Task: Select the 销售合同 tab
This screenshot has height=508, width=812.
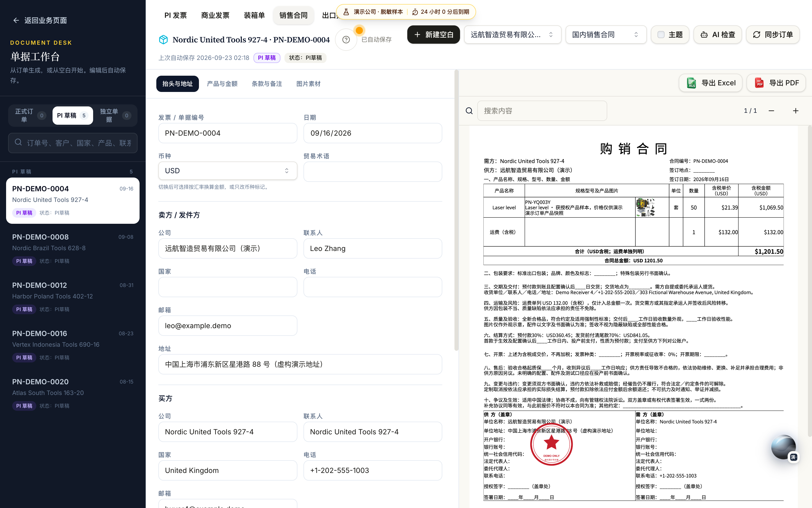Action: pos(293,15)
